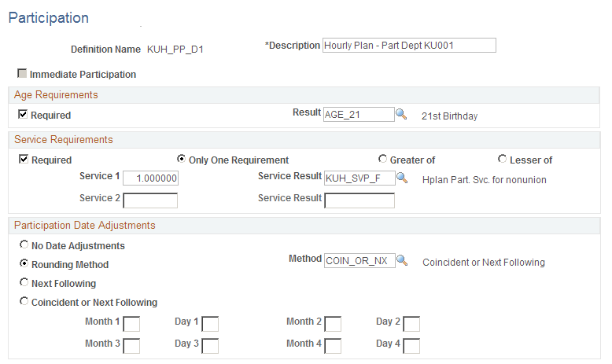Image resolution: width=612 pixels, height=364 pixels.
Task: Click the Day 2 input box
Action: pos(411,324)
